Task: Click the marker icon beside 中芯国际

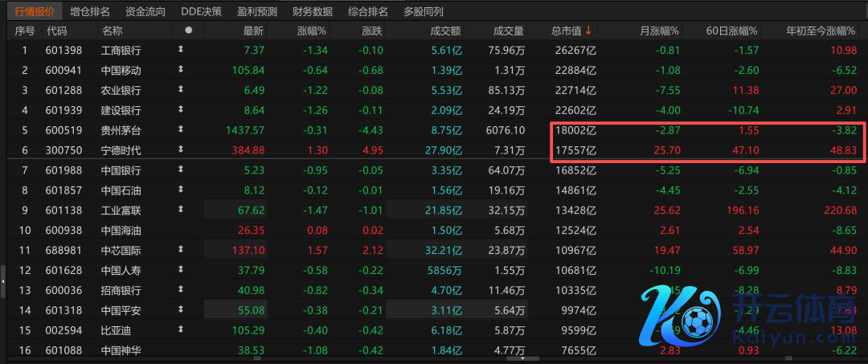Action: pos(181,249)
